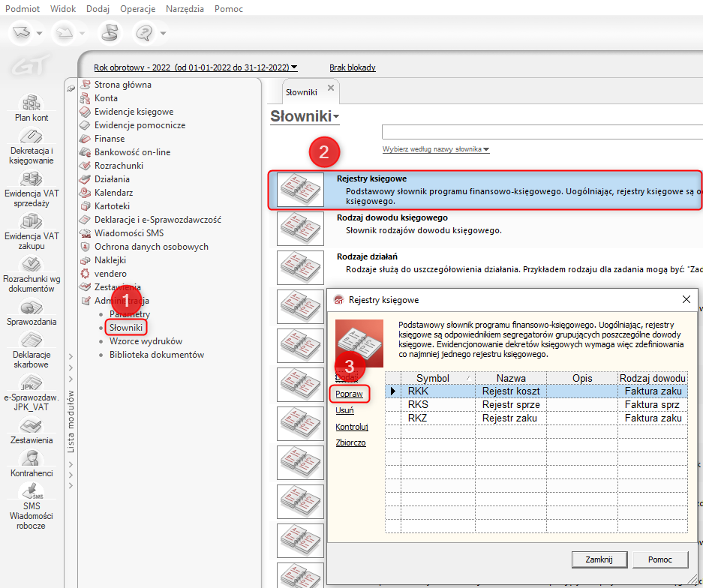703x588 pixels.
Task: Sort table by Symbol column header
Action: click(437, 378)
